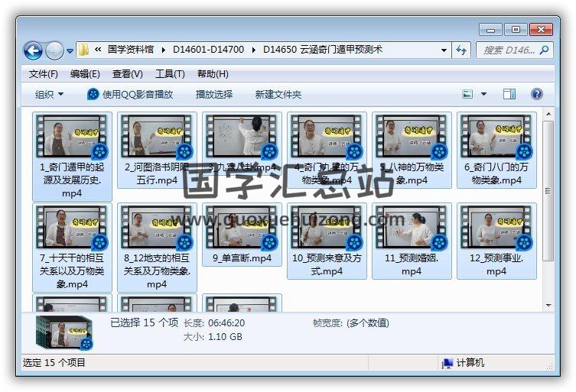Open the 文件(F) menu
Screen dimensions: 576x392
43,74
